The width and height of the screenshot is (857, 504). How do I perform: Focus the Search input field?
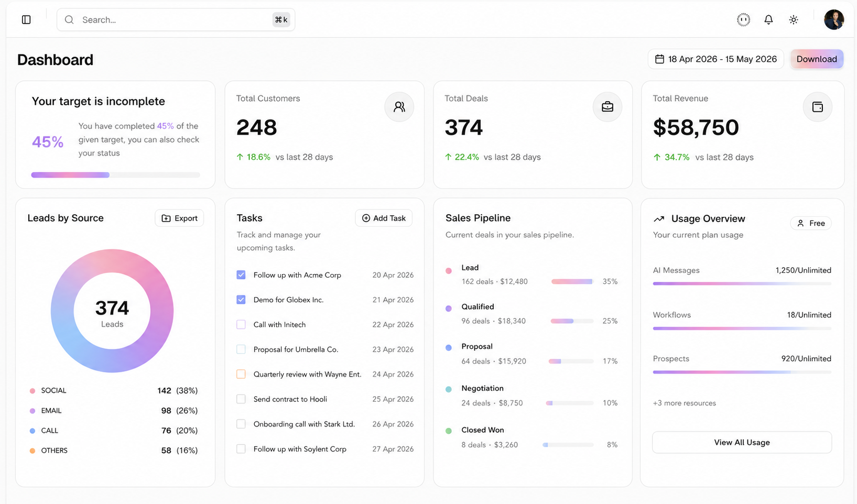pos(176,20)
